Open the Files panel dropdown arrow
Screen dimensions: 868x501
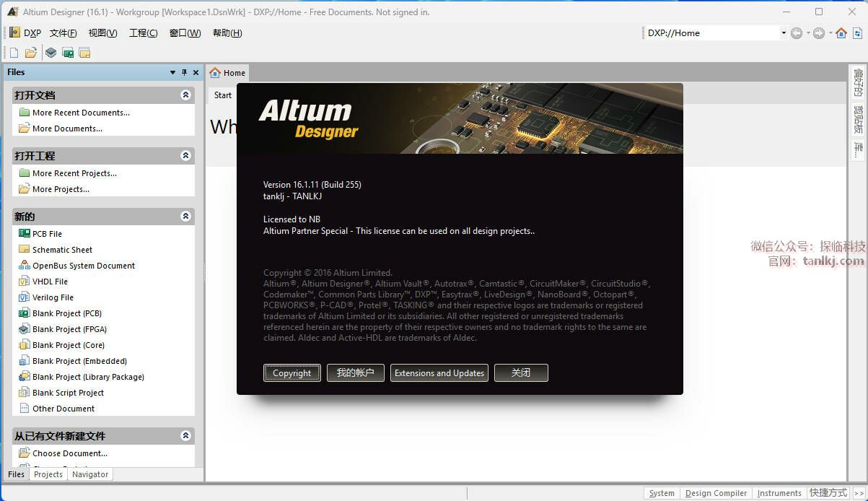(172, 72)
